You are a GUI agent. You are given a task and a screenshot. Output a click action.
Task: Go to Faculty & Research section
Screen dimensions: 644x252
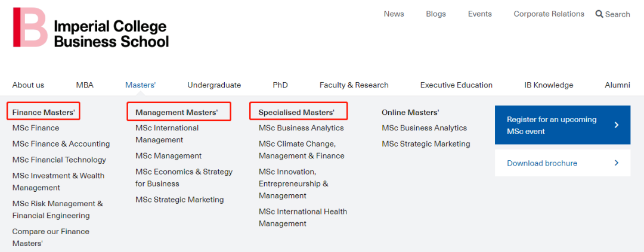(354, 85)
